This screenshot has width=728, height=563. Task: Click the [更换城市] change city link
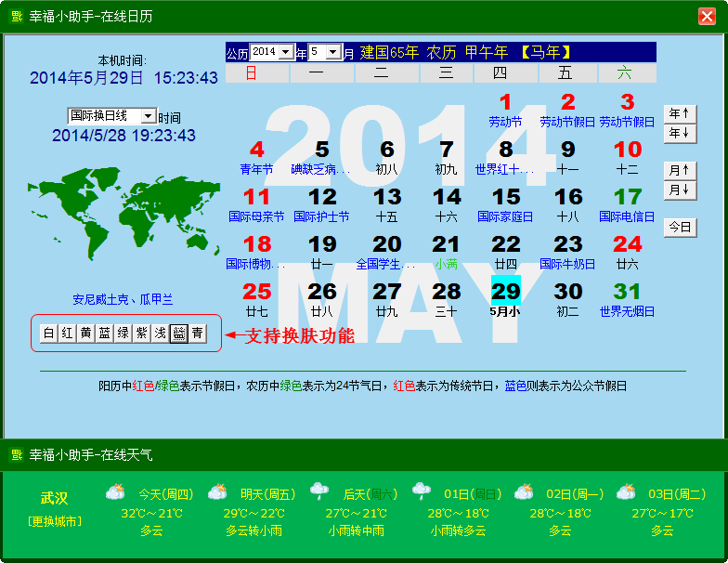point(54,521)
